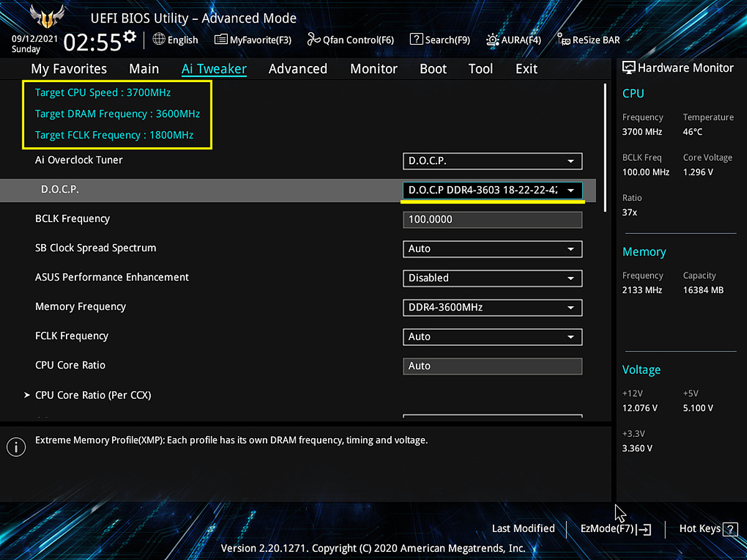
Task: Click the Memory Capacity 16384 MB value
Action: (703, 290)
